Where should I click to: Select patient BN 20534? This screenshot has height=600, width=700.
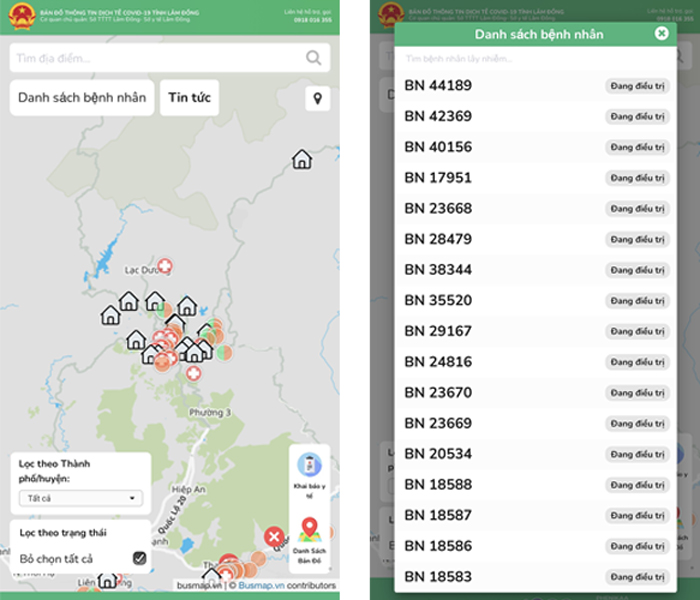(535, 454)
